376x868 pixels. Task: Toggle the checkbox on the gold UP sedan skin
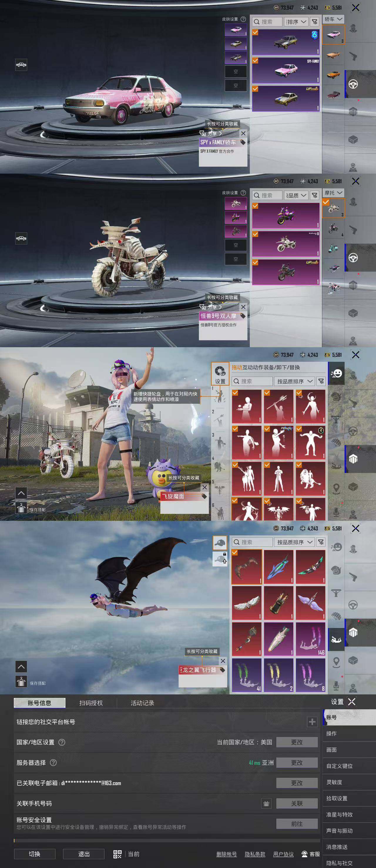pos(256,89)
